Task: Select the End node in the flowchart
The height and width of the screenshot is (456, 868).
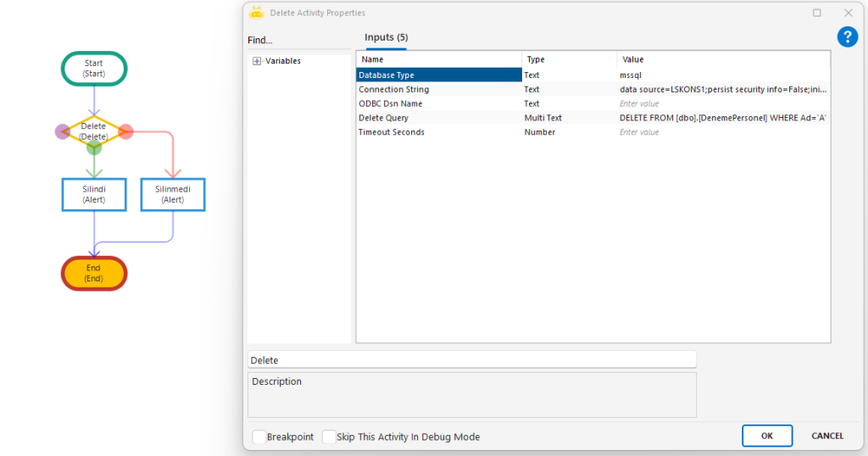Action: [x=94, y=273]
